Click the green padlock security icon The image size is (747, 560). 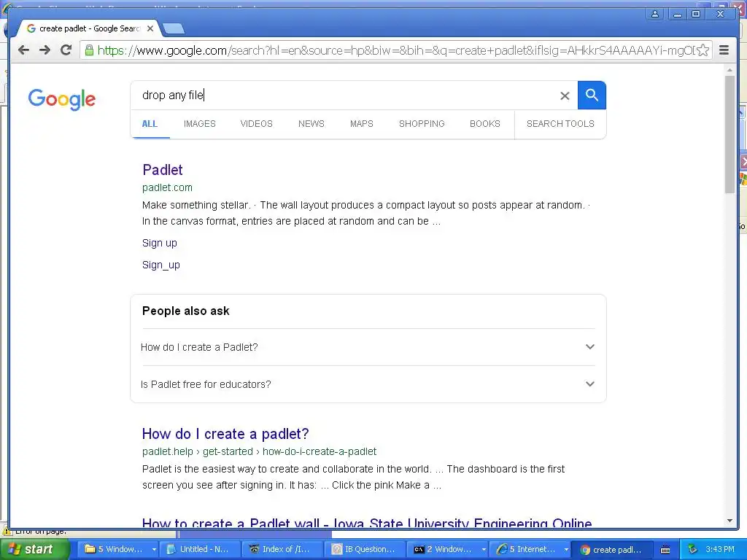pyautogui.click(x=89, y=50)
